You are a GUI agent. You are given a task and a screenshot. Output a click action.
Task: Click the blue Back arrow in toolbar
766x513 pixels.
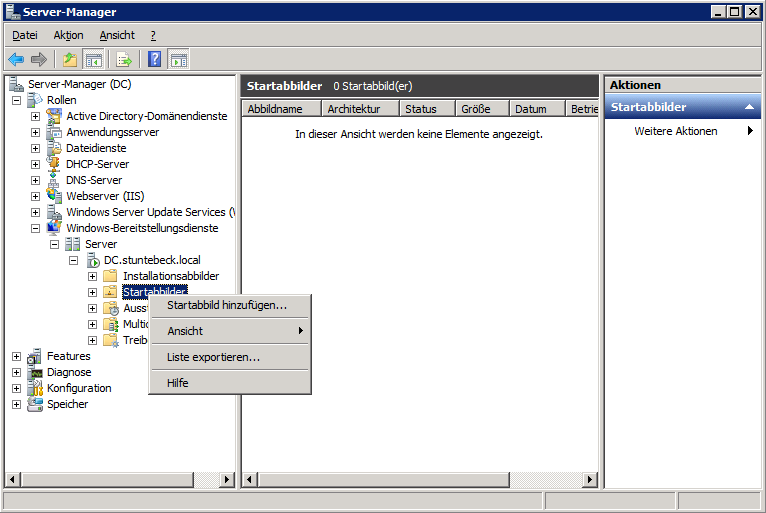click(16, 59)
